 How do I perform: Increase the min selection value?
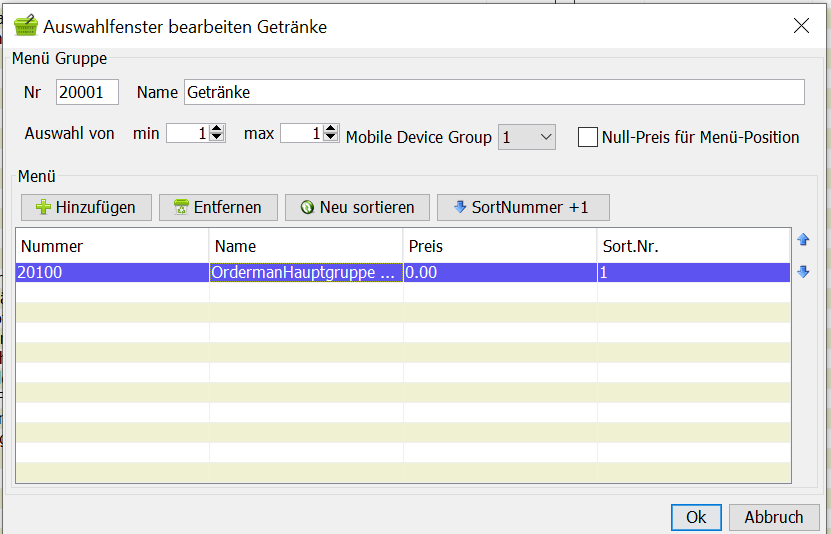click(217, 128)
